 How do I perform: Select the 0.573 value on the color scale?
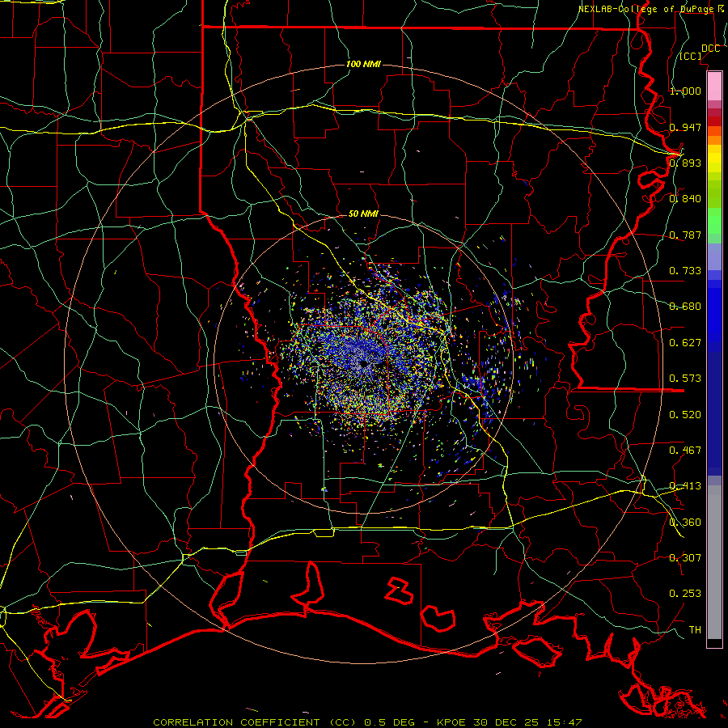tap(685, 379)
